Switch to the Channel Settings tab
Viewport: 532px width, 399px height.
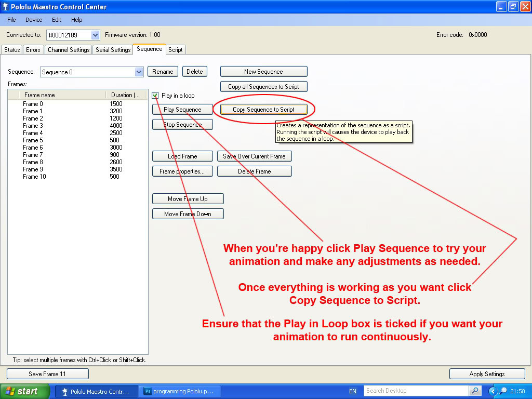[x=69, y=50]
